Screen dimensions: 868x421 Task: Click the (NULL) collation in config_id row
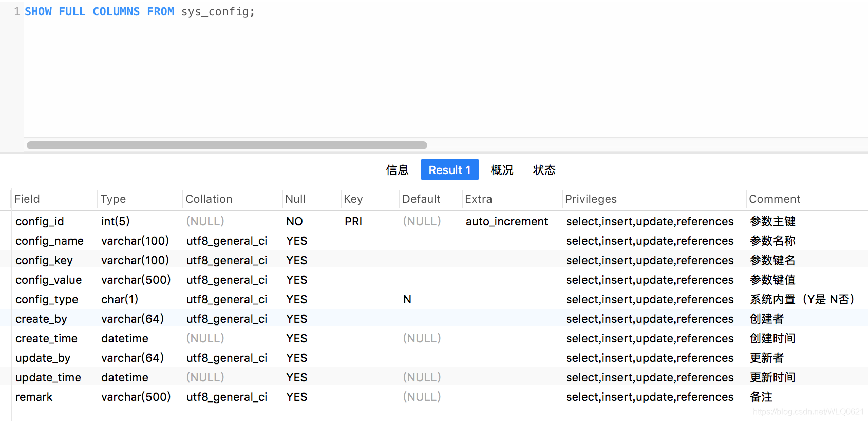click(205, 221)
